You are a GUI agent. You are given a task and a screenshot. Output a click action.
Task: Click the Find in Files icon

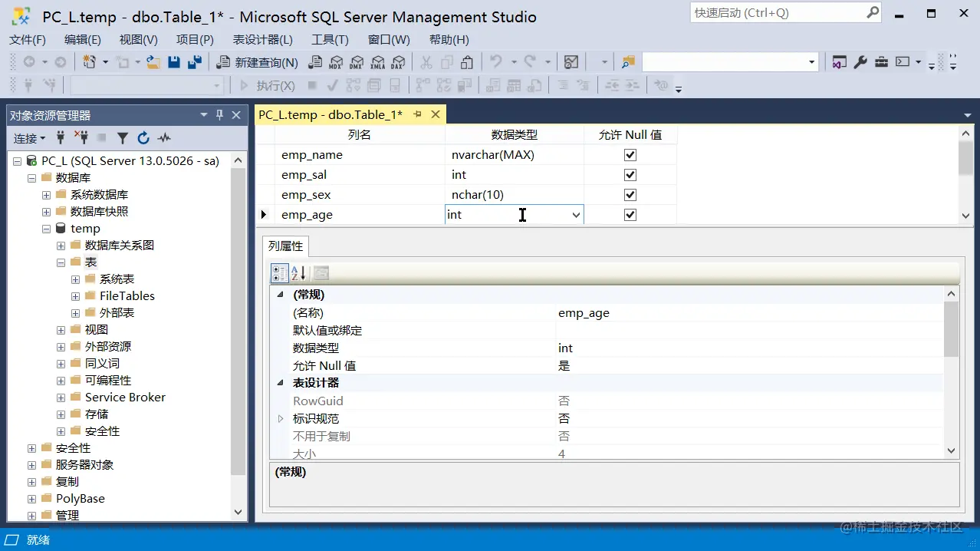[628, 62]
